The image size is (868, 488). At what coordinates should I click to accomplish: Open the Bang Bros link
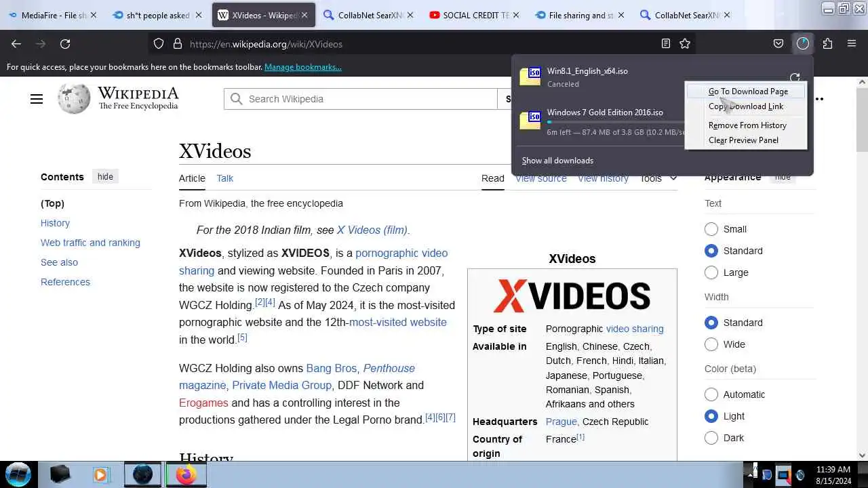(331, 368)
